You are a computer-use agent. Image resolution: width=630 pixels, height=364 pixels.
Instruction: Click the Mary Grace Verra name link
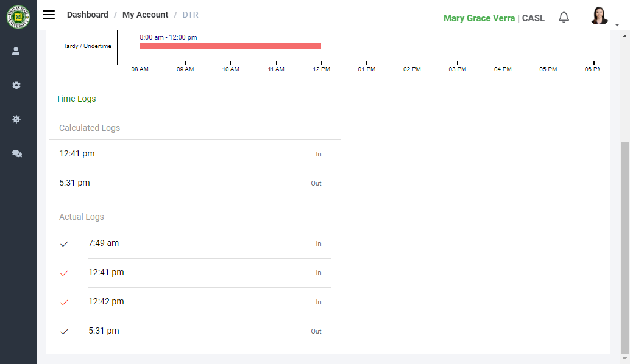click(479, 18)
